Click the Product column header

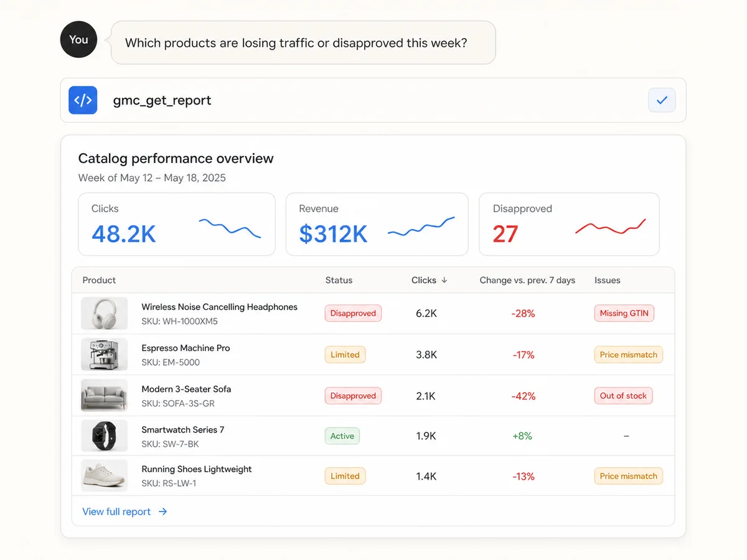click(x=99, y=281)
